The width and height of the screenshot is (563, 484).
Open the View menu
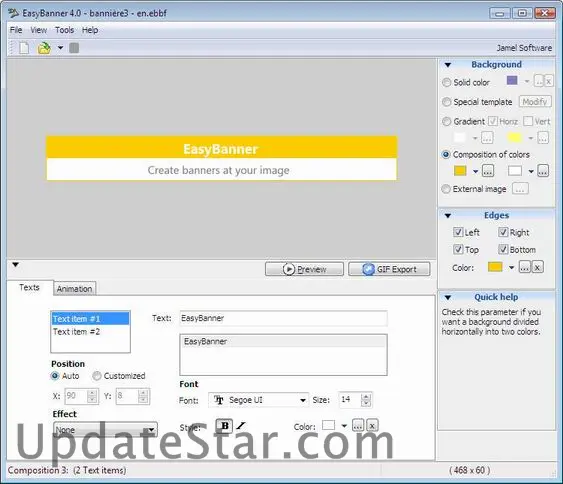click(38, 30)
